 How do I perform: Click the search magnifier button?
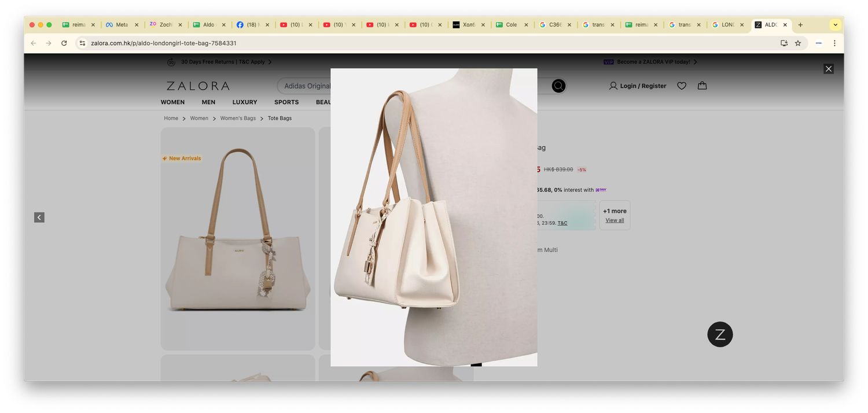click(x=558, y=86)
